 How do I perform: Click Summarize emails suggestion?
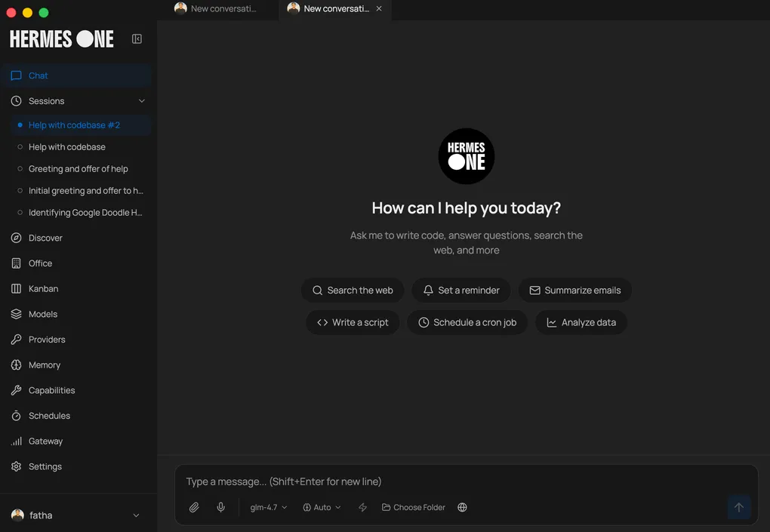point(575,291)
